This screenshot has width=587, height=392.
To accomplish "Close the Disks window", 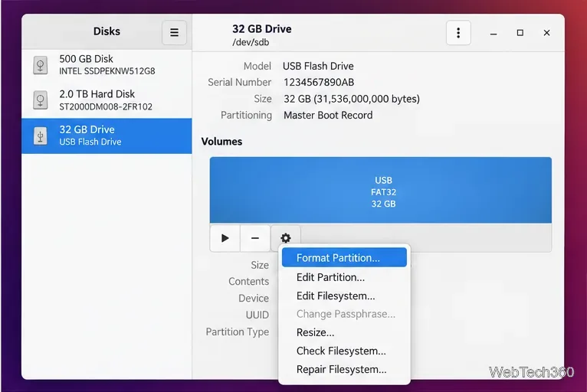I will click(546, 33).
